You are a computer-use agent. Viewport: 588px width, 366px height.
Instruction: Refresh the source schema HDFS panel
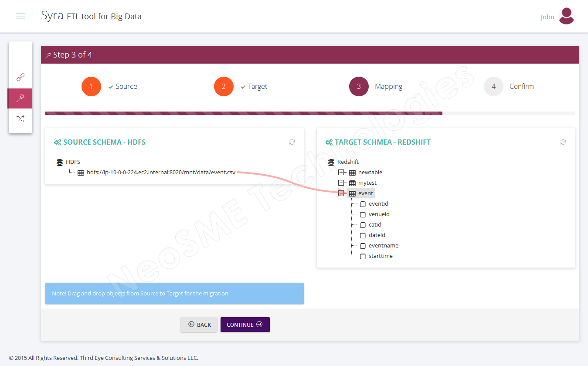(x=292, y=142)
